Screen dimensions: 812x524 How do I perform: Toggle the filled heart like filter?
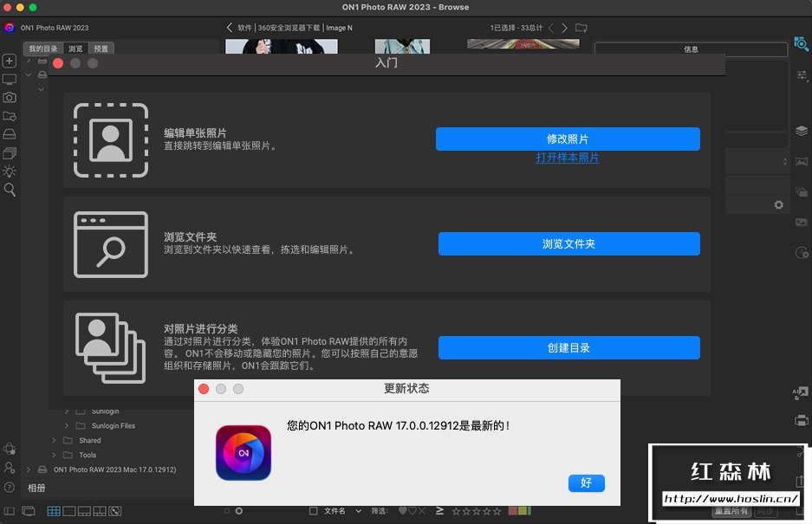402,510
